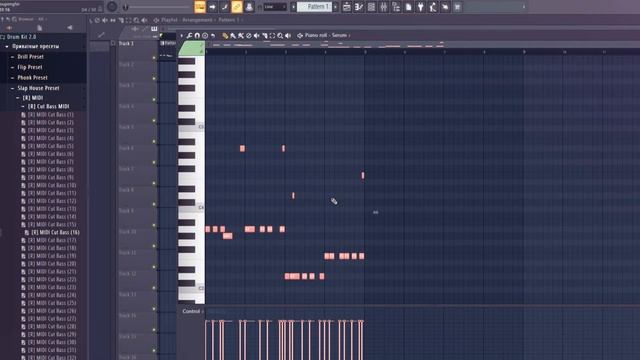Image resolution: width=640 pixels, height=360 pixels.
Task: Click the piano roll undo arrow icon
Action: 213,36
